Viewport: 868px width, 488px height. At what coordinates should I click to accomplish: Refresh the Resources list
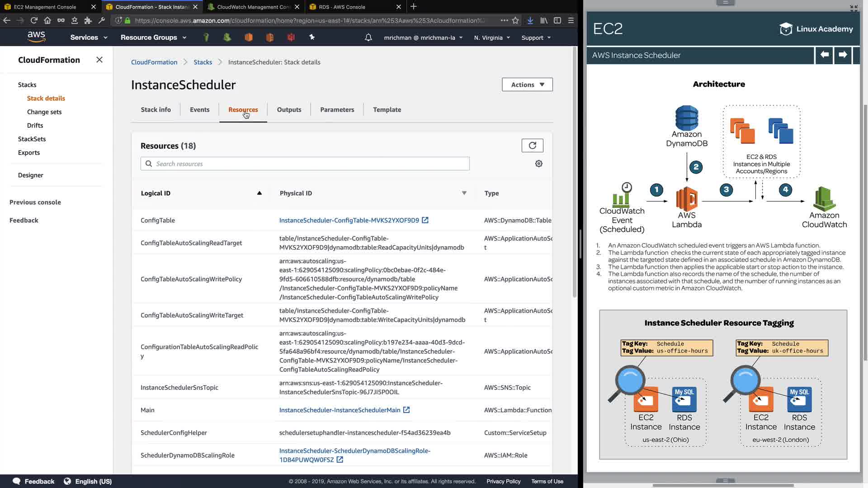532,145
